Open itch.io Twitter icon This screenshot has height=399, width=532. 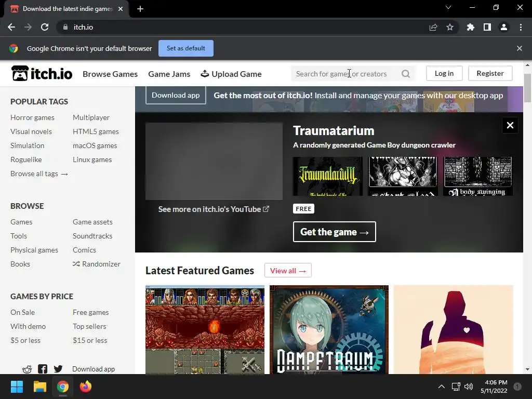point(58,369)
